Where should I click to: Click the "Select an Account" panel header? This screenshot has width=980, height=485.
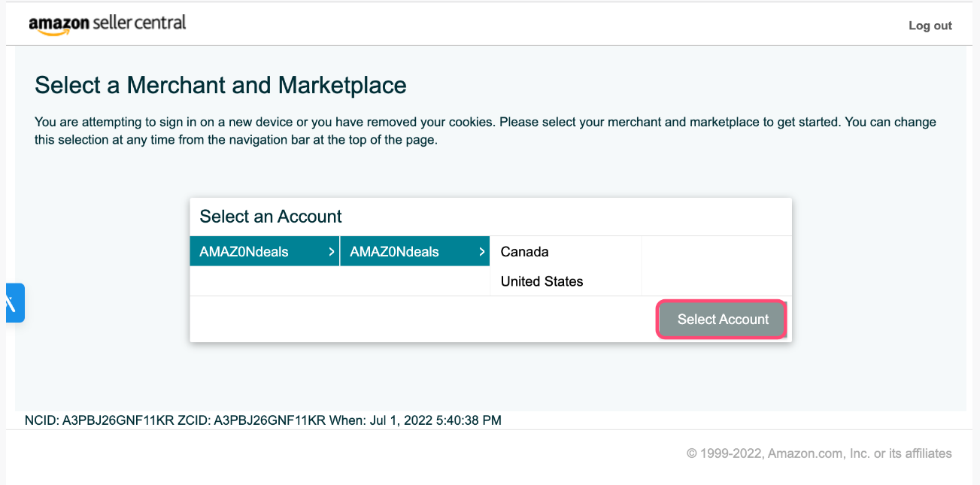coord(271,217)
